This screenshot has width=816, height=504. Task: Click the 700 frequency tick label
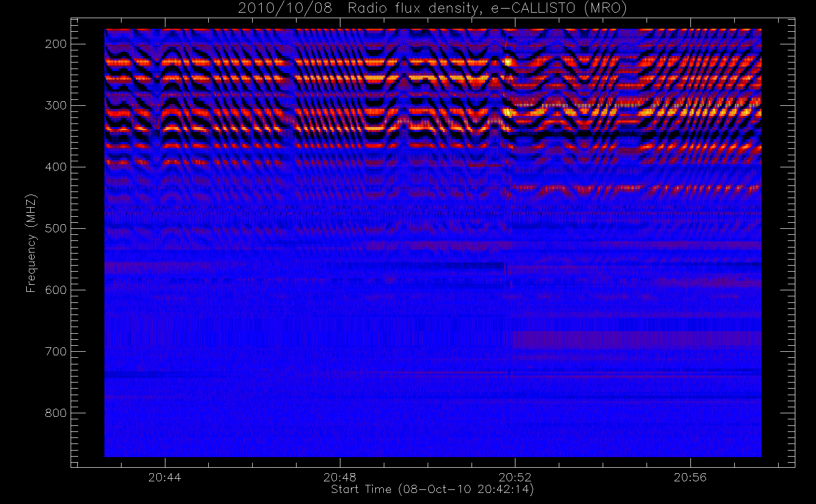coord(56,351)
